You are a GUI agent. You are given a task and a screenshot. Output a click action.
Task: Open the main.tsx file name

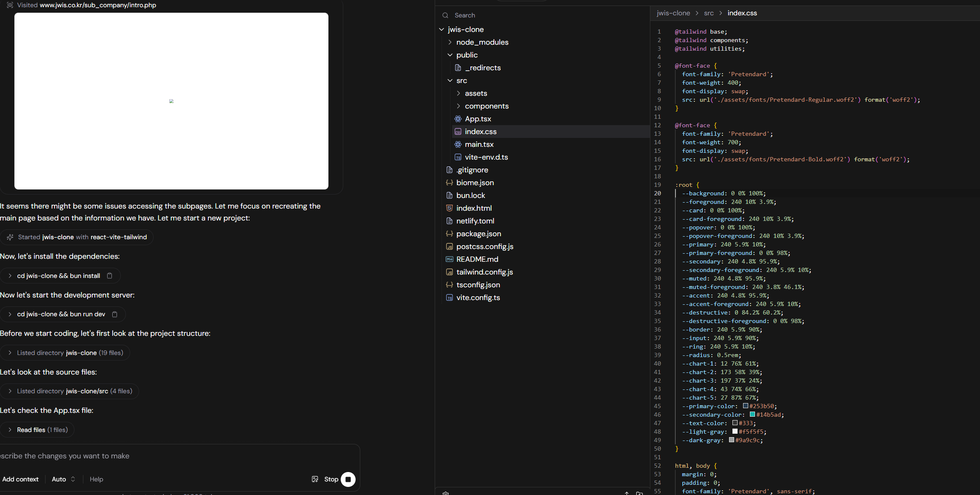[479, 144]
